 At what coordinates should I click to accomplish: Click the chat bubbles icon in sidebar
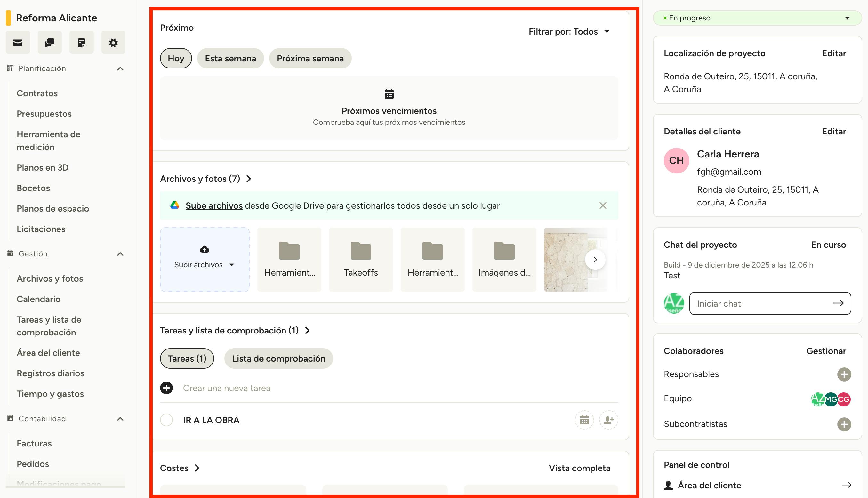tap(50, 43)
